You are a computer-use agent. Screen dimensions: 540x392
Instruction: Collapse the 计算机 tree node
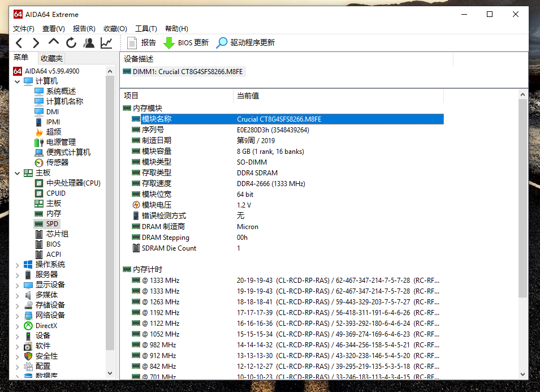tap(17, 81)
